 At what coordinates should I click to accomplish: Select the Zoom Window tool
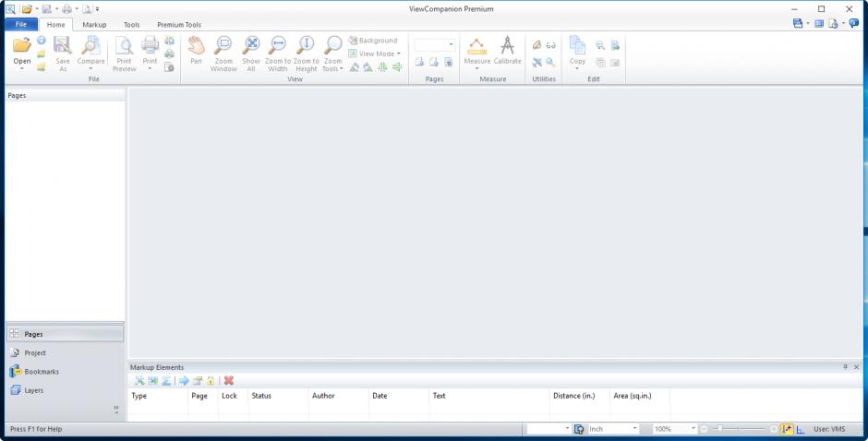point(223,54)
